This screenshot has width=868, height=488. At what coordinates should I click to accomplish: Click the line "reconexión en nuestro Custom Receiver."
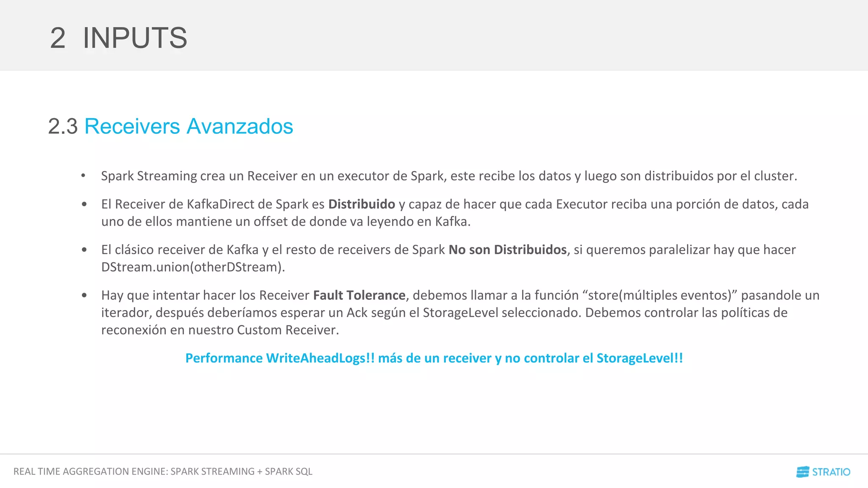pos(220,330)
